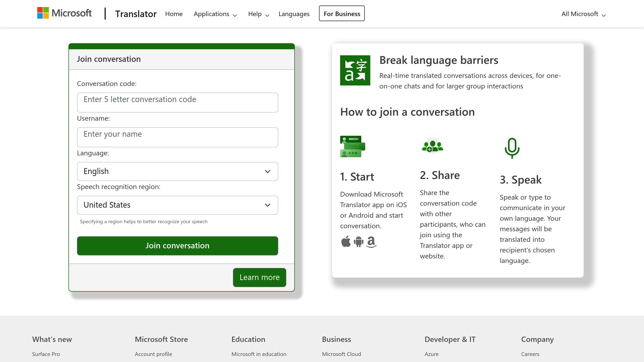This screenshot has width=644, height=362.
Task: Click the Microsoft Translator app icon
Action: 355,70
